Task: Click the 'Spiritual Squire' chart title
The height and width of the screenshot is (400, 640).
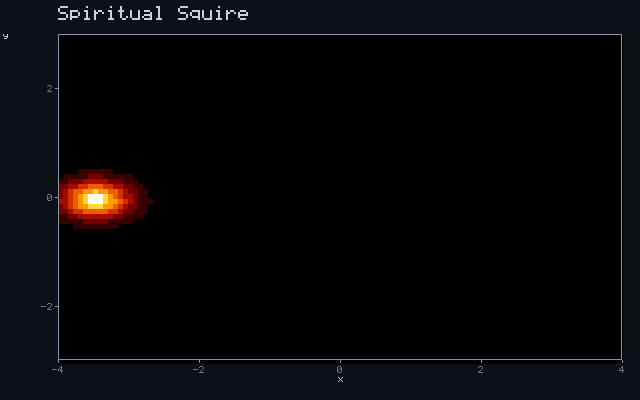Action: point(153,13)
